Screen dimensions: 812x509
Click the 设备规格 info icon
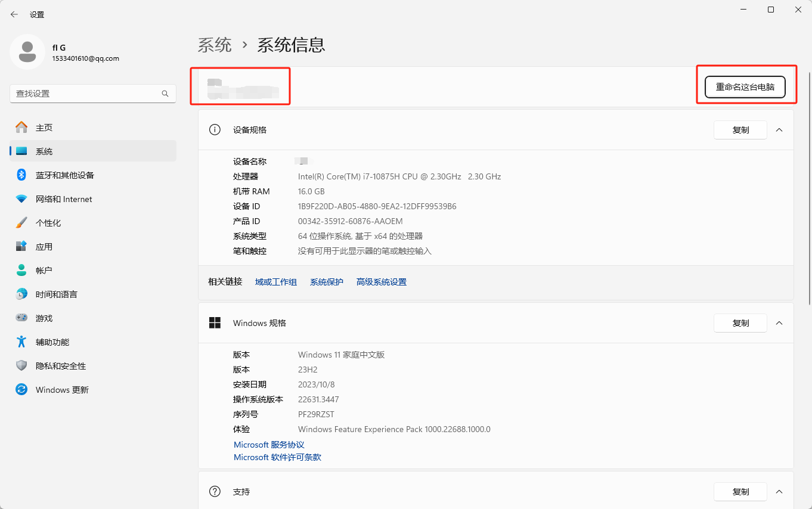coord(215,130)
